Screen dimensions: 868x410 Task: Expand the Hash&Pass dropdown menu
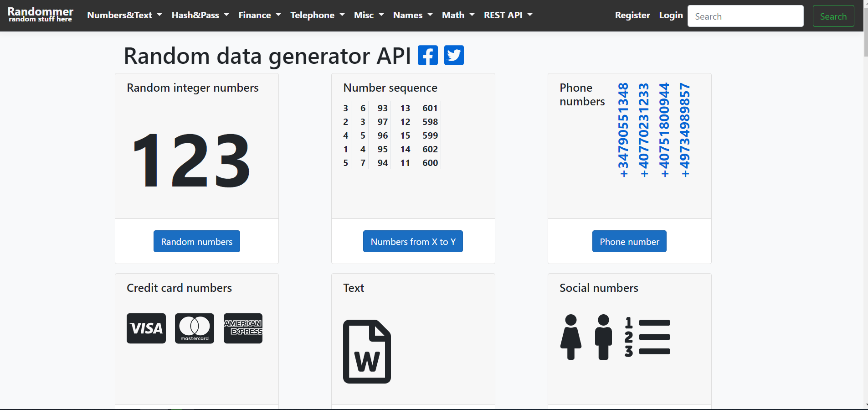[x=200, y=15]
